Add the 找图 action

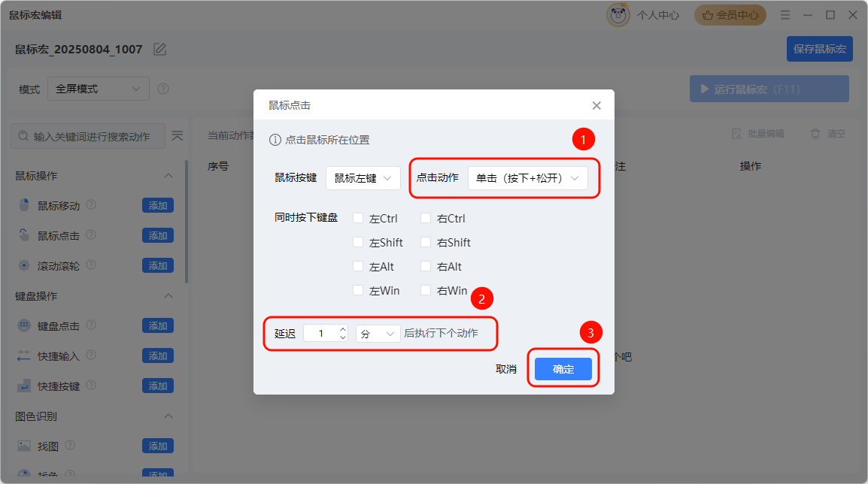[158, 446]
